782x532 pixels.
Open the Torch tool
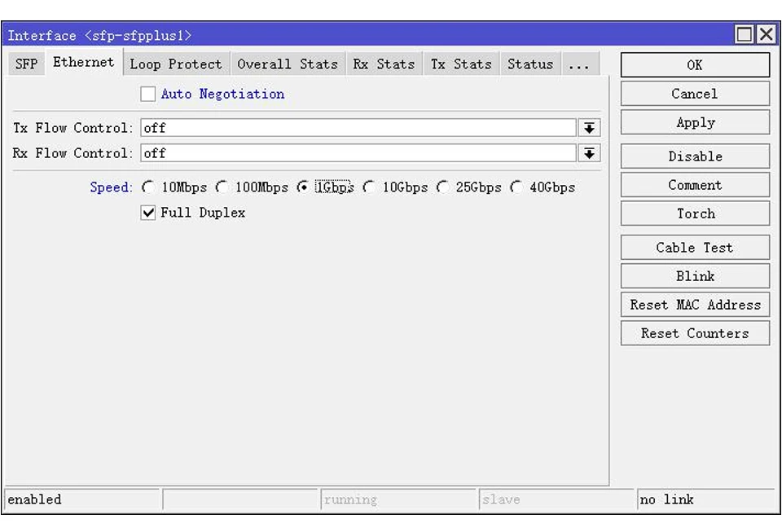point(695,214)
